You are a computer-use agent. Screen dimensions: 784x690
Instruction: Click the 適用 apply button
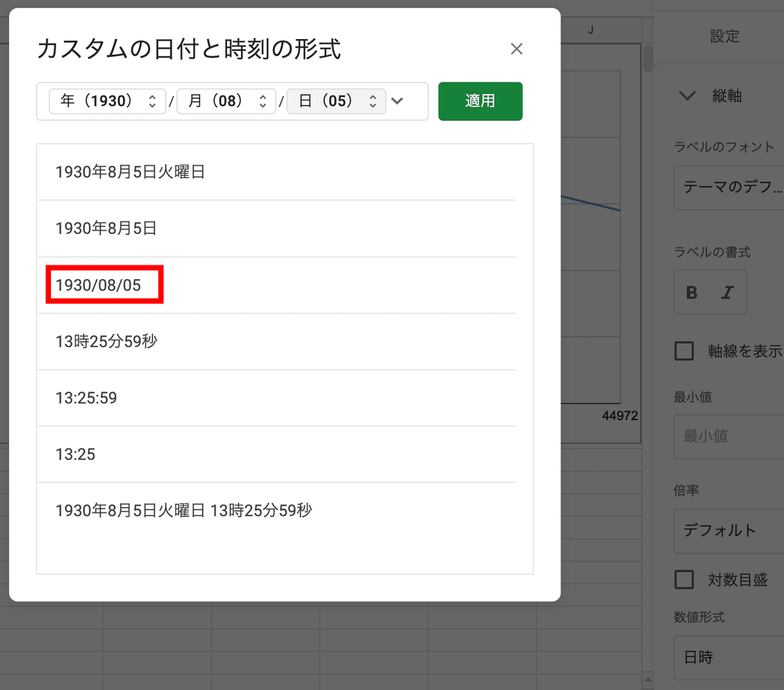pyautogui.click(x=480, y=101)
